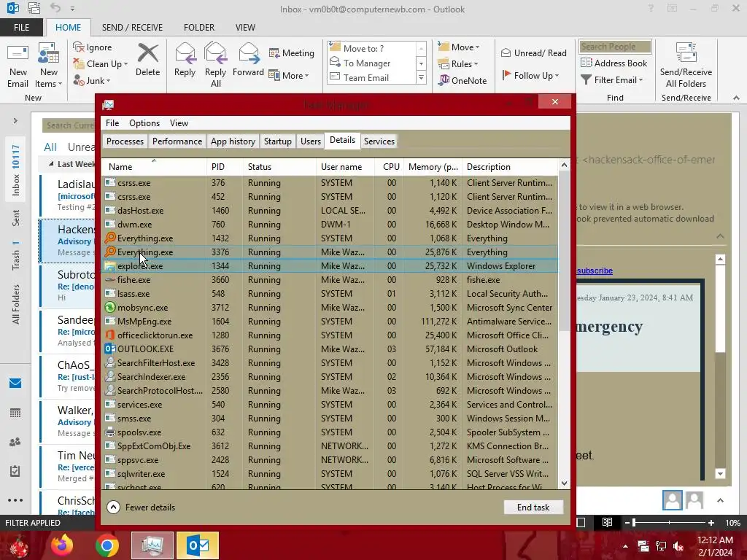Select the OUTLOOK.EXE process row
The width and height of the screenshot is (747, 560).
(330, 349)
